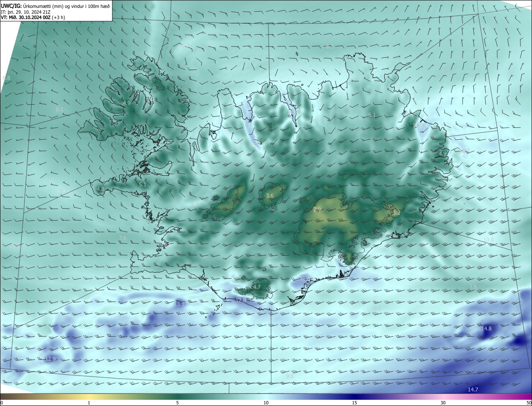The height and width of the screenshot is (406, 532).
Task: Click the 2.9 value on the large glacier
Action: tap(318, 209)
